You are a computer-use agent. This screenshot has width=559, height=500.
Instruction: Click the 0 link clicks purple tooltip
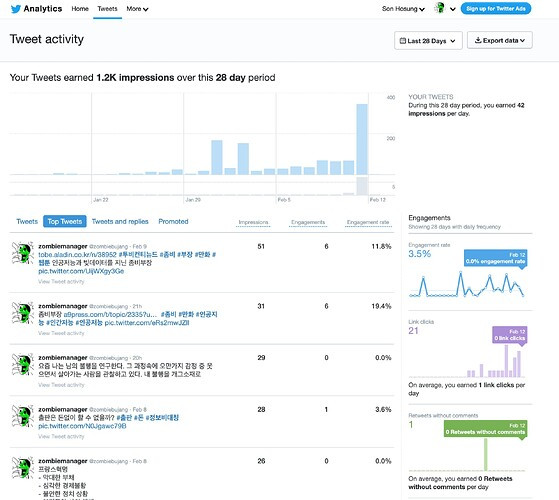click(510, 335)
